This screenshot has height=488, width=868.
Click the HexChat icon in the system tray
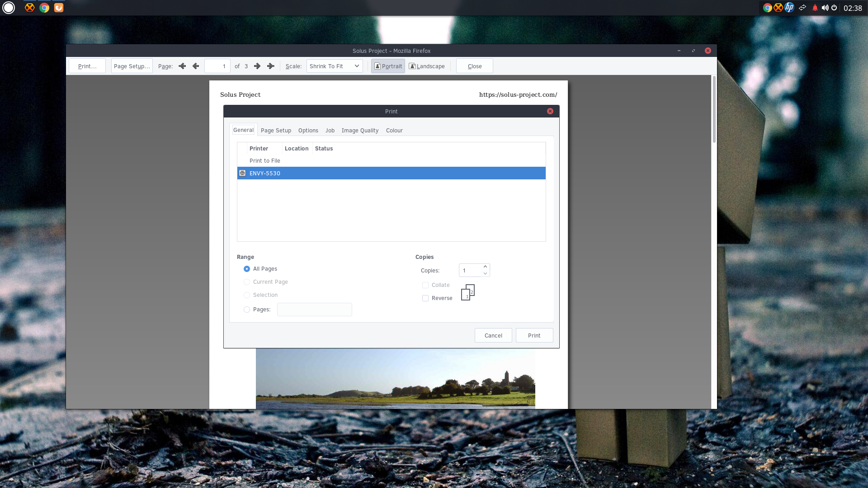(778, 8)
